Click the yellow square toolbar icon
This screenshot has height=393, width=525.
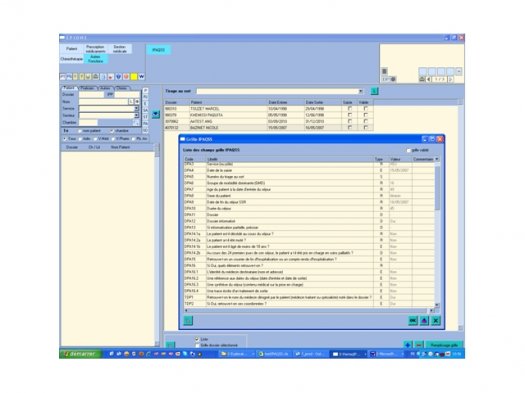134,77
